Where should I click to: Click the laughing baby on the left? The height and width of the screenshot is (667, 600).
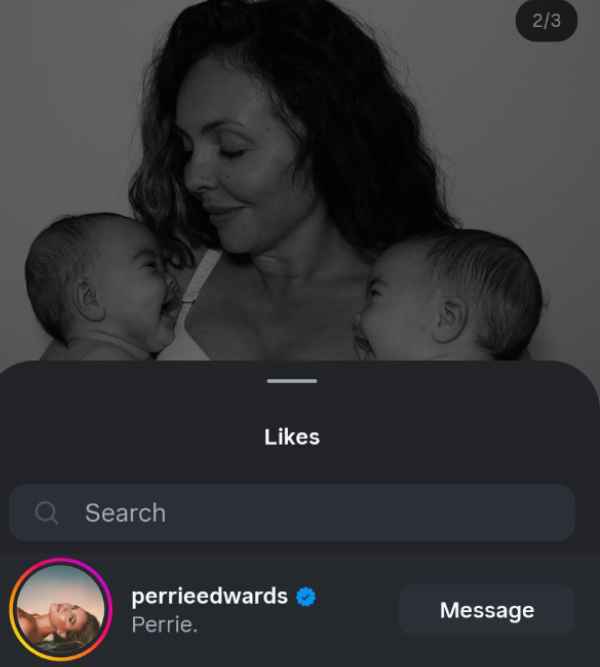click(x=100, y=285)
